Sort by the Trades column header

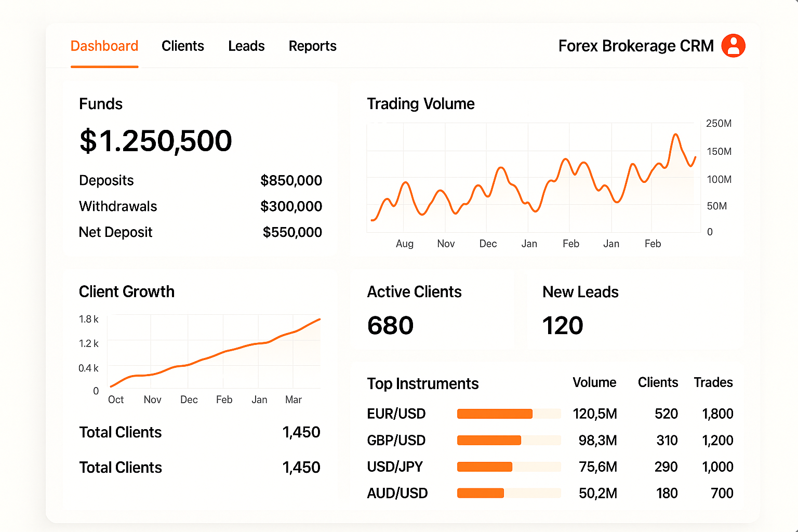coord(713,383)
